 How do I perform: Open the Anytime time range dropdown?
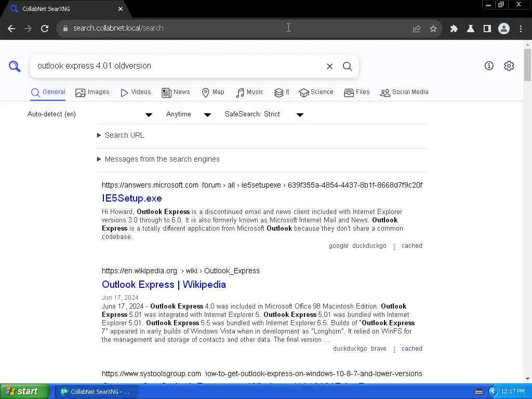pyautogui.click(x=189, y=114)
